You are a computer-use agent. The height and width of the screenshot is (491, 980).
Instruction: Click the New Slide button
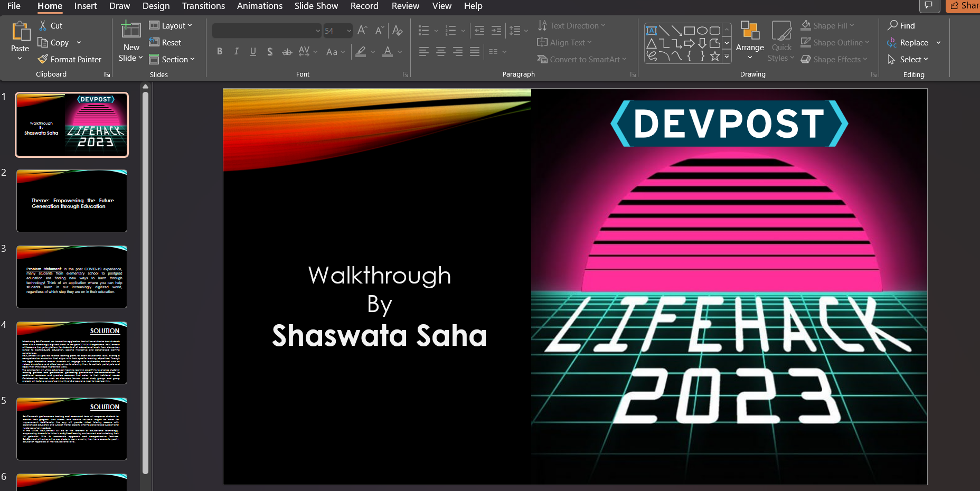(x=130, y=40)
